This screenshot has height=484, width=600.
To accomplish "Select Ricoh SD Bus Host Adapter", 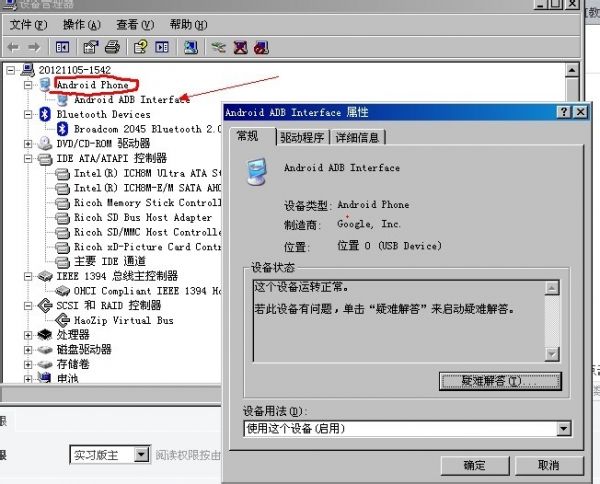I will pos(143,217).
